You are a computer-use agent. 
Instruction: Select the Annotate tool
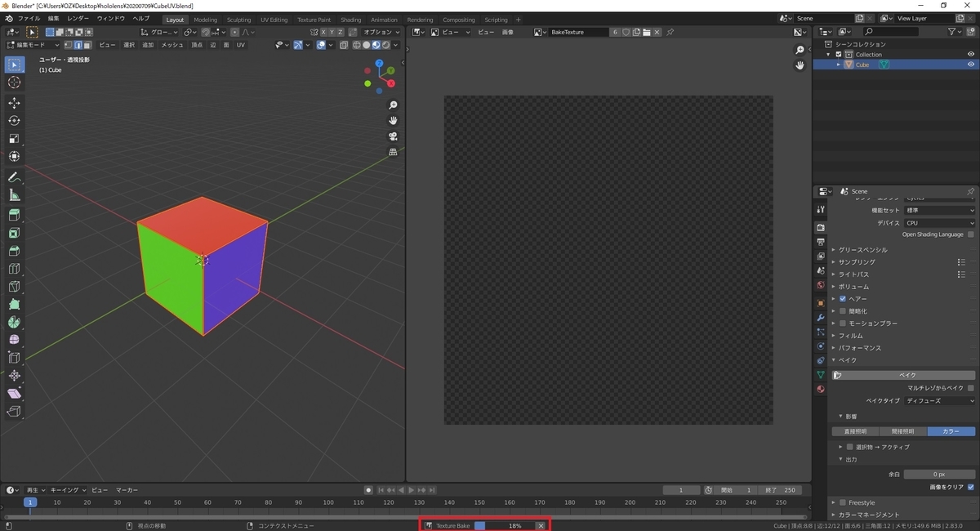[x=14, y=177]
